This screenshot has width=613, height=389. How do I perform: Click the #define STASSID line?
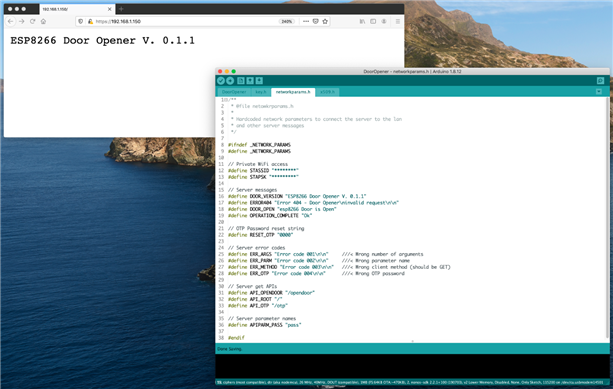click(x=263, y=170)
